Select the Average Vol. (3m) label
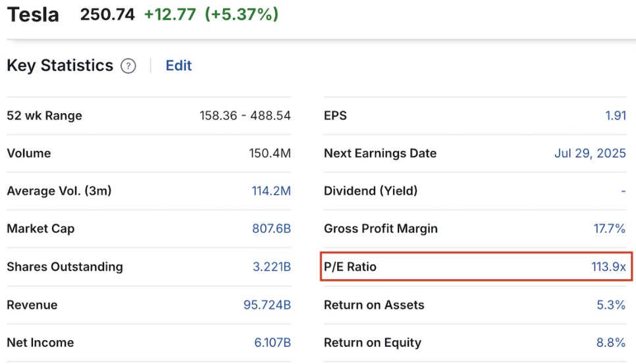Screen dimensions: 636x364 coord(59,191)
